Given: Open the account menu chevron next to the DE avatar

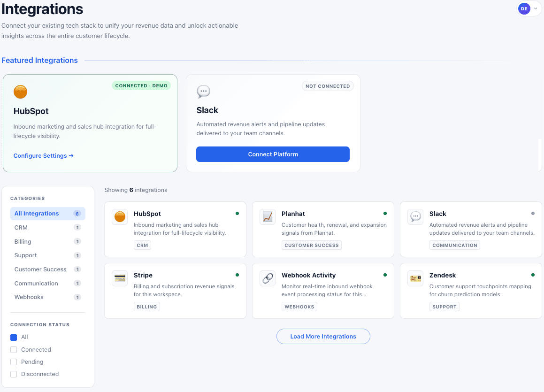Looking at the screenshot, I should 536,8.
